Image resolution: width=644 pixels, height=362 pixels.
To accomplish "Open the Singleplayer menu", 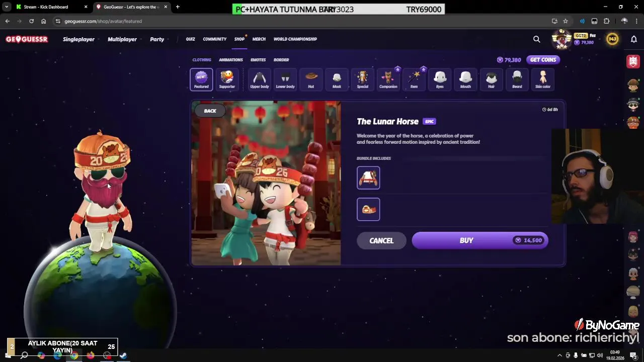I will 78,39.
